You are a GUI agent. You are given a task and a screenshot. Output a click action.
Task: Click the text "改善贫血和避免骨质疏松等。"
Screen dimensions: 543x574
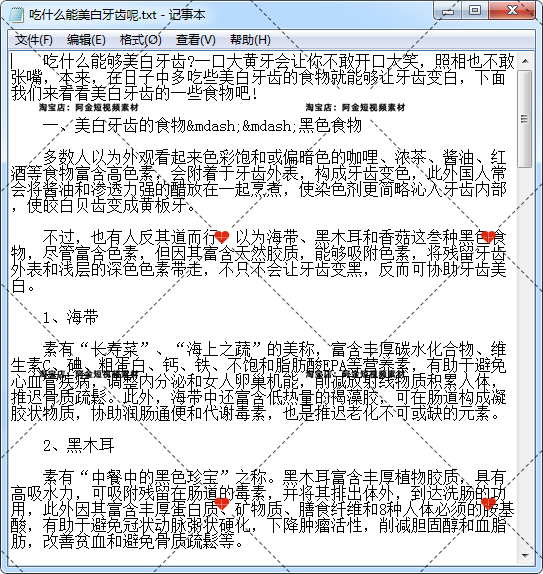tap(143, 541)
